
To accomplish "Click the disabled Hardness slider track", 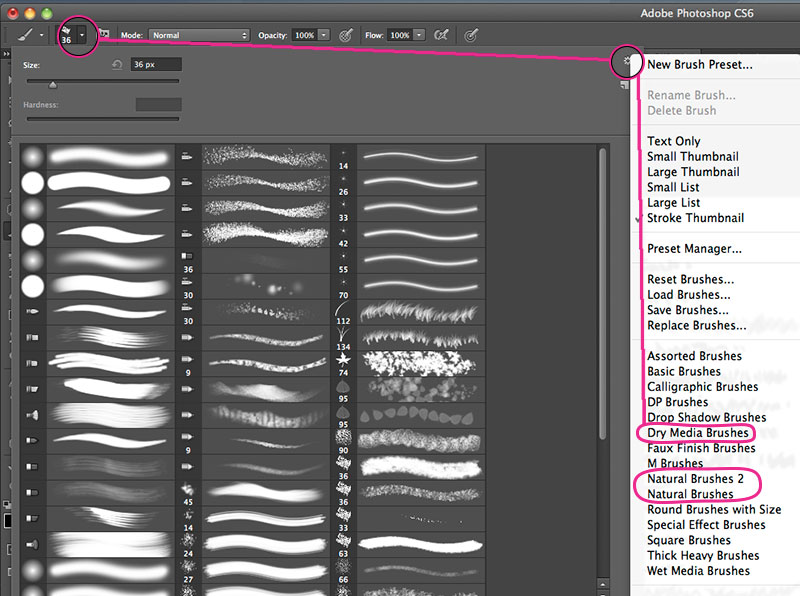I will pyautogui.click(x=103, y=119).
